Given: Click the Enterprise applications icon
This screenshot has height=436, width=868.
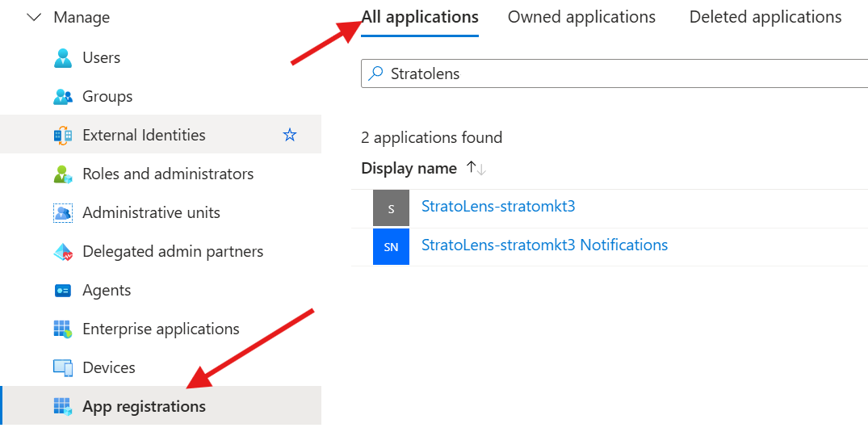Looking at the screenshot, I should point(62,329).
